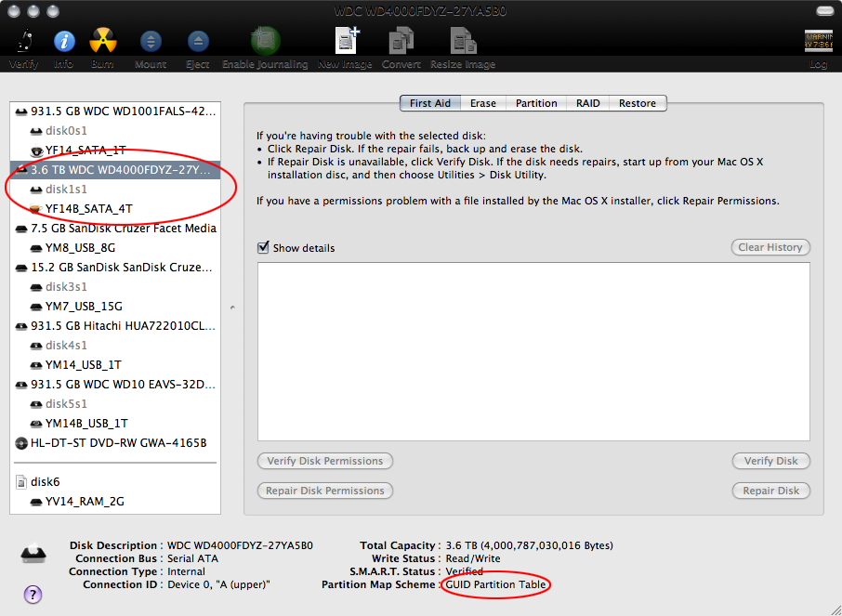The height and width of the screenshot is (616, 842).
Task: Select the YM14_USB_1T volume
Action: tap(115, 364)
